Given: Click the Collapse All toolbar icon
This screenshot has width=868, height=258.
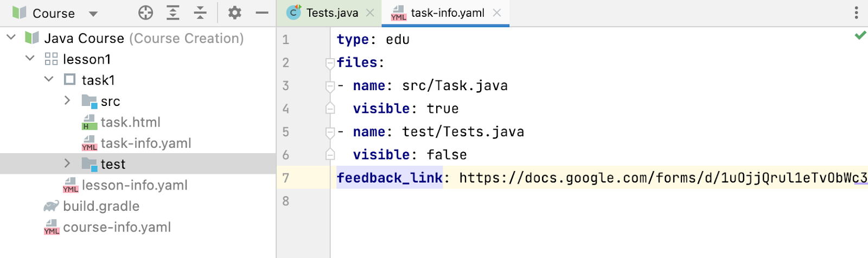Looking at the screenshot, I should pyautogui.click(x=200, y=12).
